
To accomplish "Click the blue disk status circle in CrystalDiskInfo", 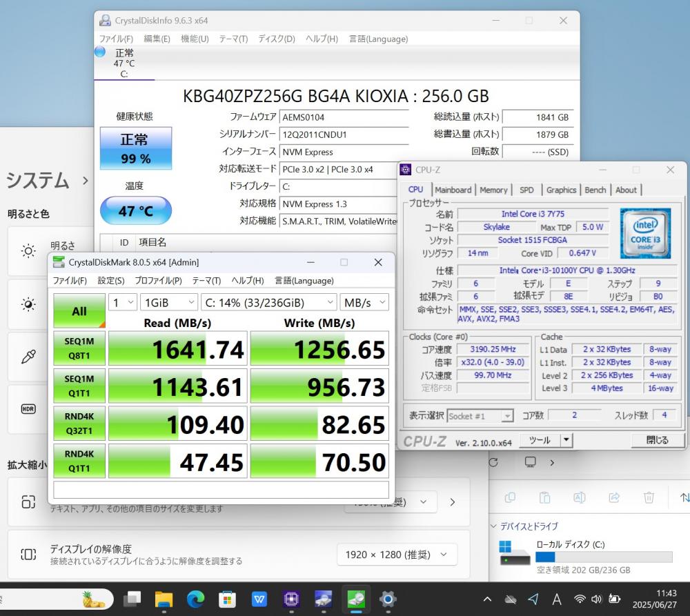I will [x=100, y=52].
